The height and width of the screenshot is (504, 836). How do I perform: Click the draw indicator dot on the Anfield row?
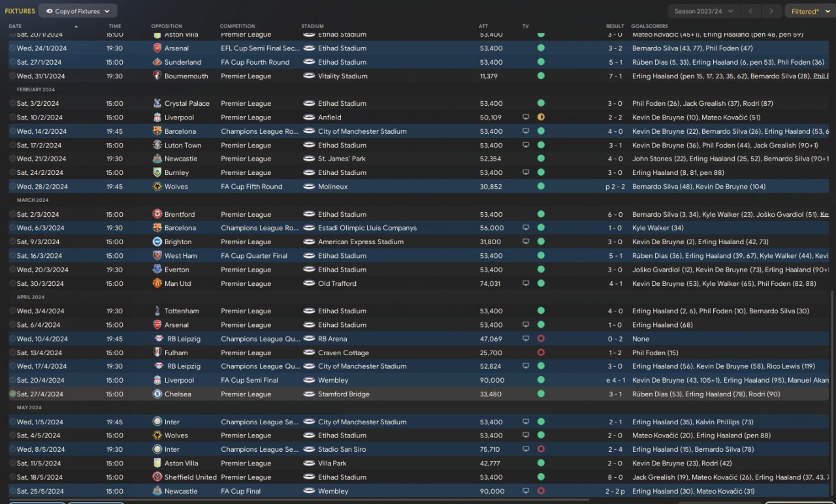point(541,118)
